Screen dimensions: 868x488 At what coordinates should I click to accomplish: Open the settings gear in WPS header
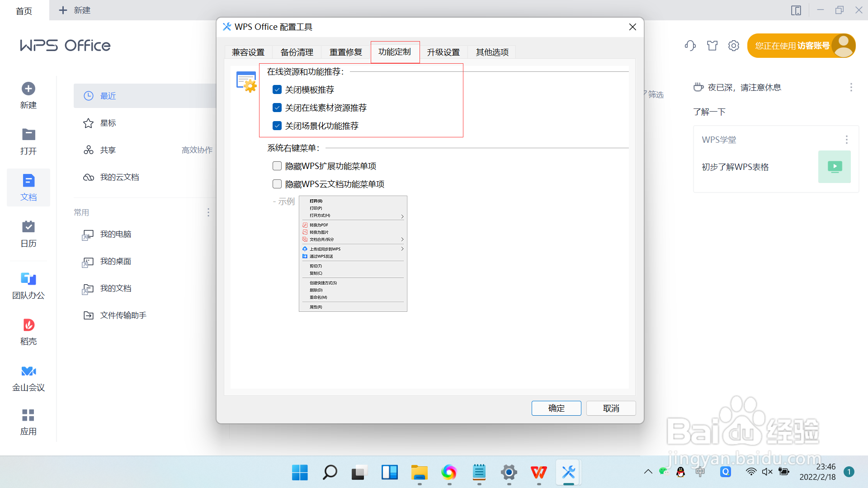(734, 46)
